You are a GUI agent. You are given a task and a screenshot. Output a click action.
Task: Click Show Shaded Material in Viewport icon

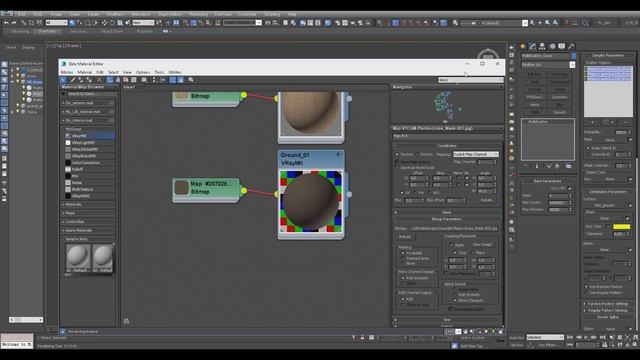(x=126, y=80)
